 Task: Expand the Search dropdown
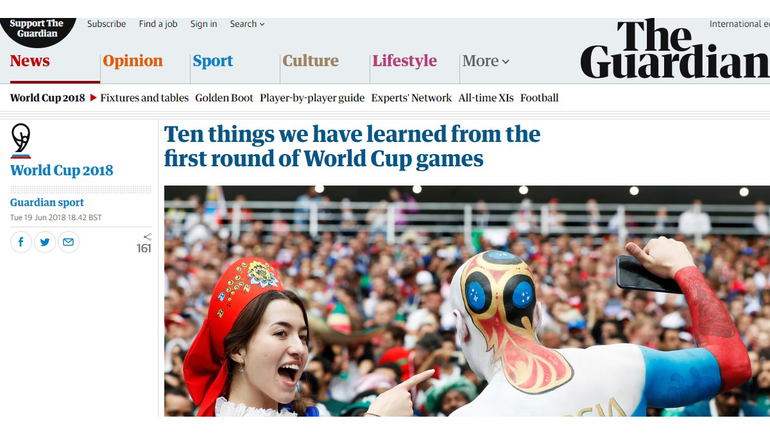(247, 24)
